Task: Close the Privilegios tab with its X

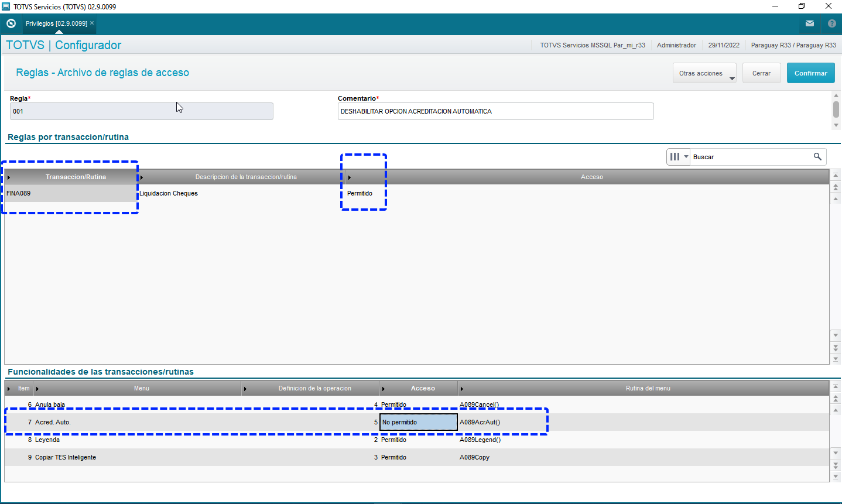Action: 92,23
